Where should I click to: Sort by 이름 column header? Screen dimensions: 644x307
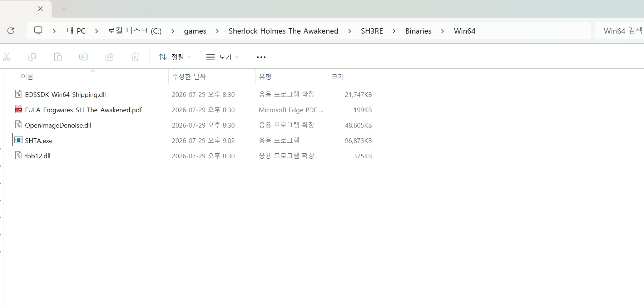[x=27, y=76]
